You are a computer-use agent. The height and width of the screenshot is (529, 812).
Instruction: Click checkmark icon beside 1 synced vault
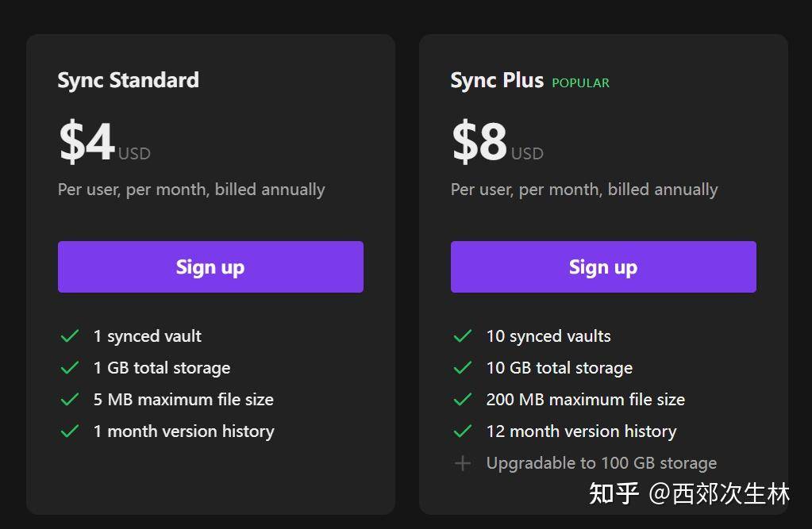70,336
